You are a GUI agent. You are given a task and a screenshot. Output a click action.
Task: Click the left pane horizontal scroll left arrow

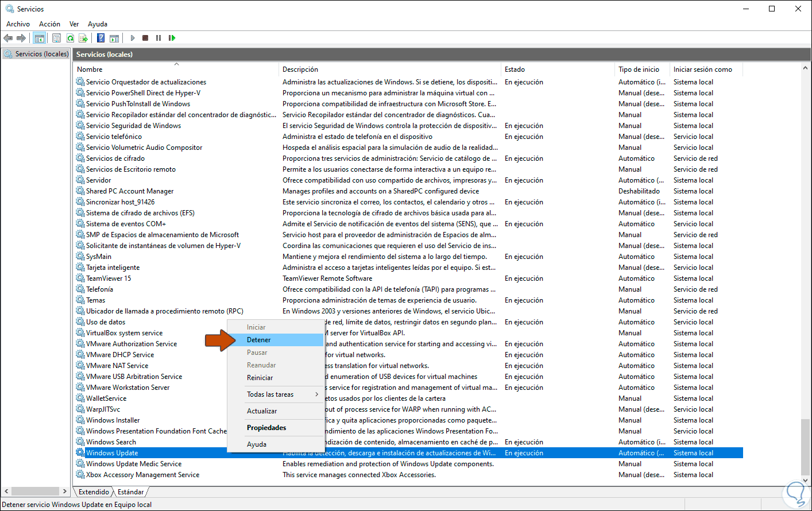[x=6, y=491]
